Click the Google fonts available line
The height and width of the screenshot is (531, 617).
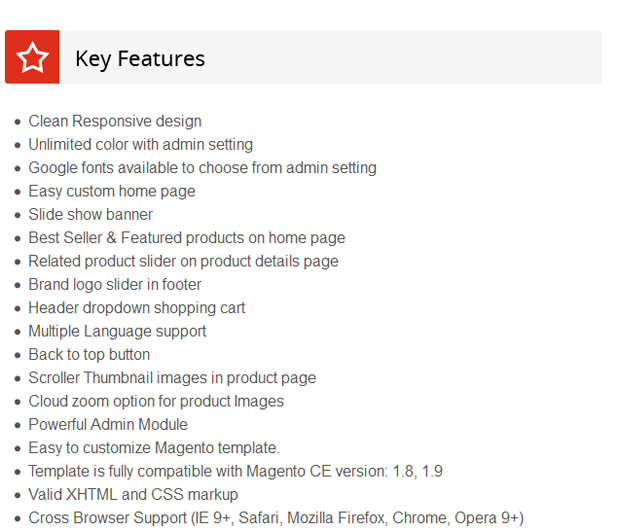click(202, 168)
